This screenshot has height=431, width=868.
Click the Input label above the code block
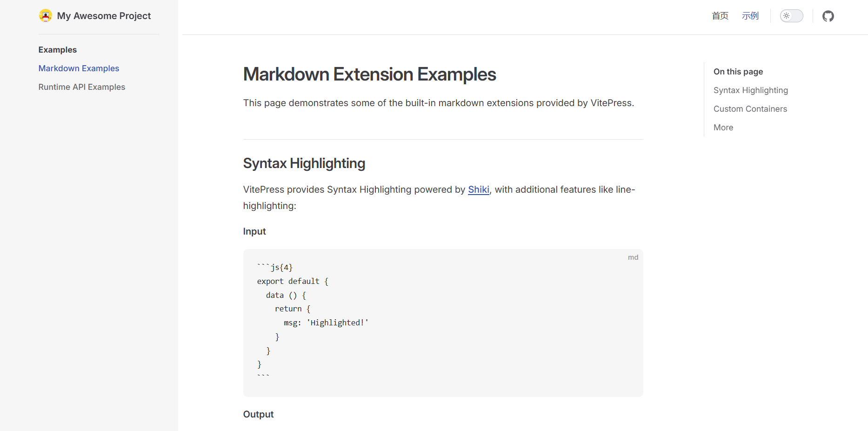click(x=254, y=231)
